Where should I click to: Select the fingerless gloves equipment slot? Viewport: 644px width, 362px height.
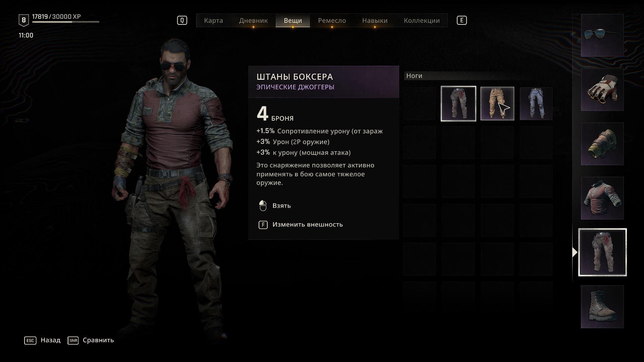pos(602,89)
